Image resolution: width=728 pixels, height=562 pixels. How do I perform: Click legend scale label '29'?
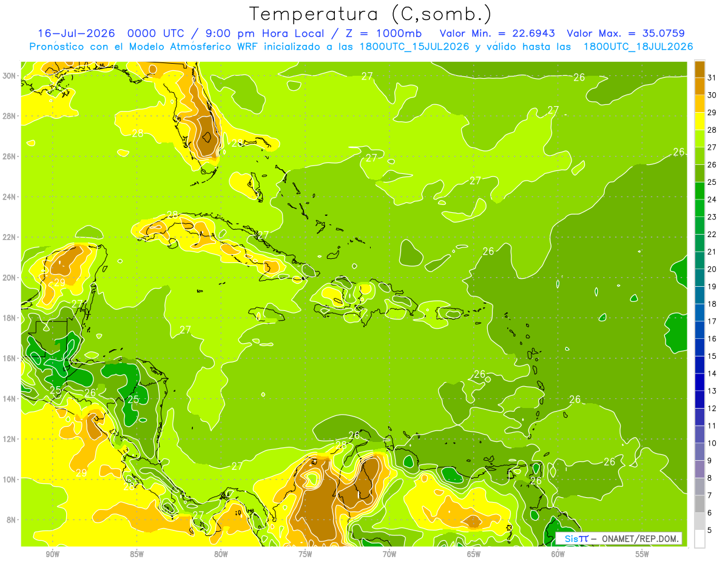coord(712,113)
